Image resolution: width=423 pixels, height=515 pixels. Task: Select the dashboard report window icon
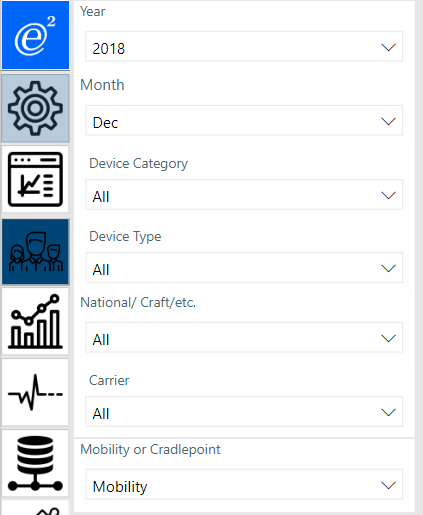tap(35, 179)
